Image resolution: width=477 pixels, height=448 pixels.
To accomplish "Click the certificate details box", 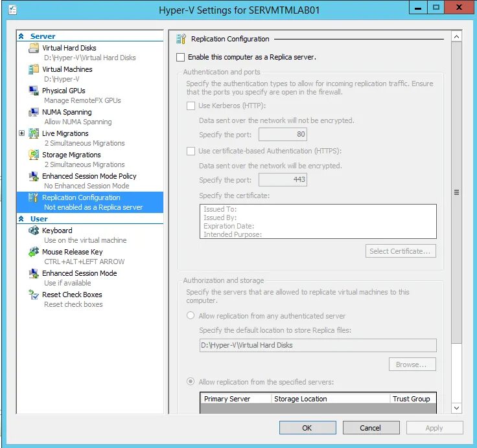I will coord(318,221).
